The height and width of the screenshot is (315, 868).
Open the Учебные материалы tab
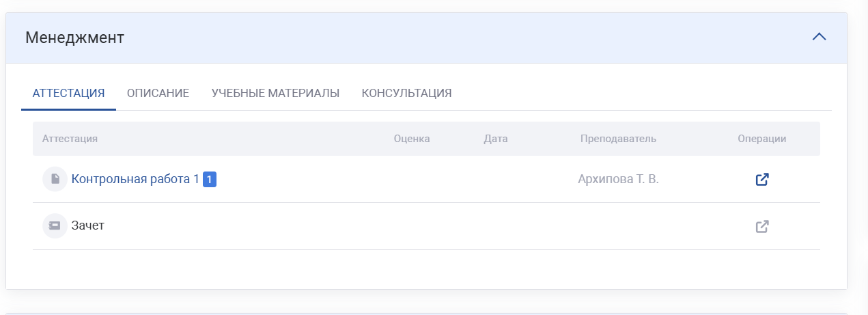275,93
